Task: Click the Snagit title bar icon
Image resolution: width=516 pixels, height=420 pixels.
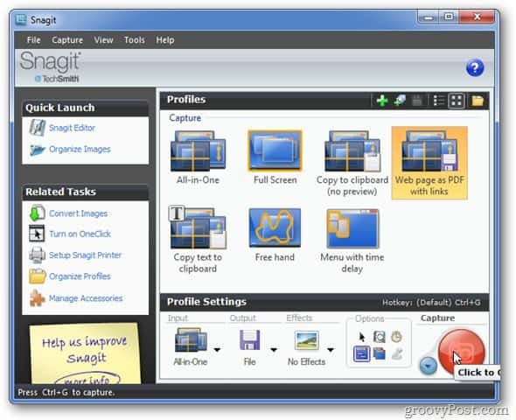Action: tap(21, 20)
